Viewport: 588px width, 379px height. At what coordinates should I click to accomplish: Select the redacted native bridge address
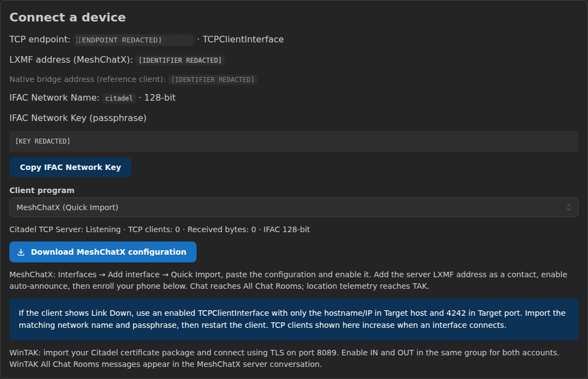(213, 80)
